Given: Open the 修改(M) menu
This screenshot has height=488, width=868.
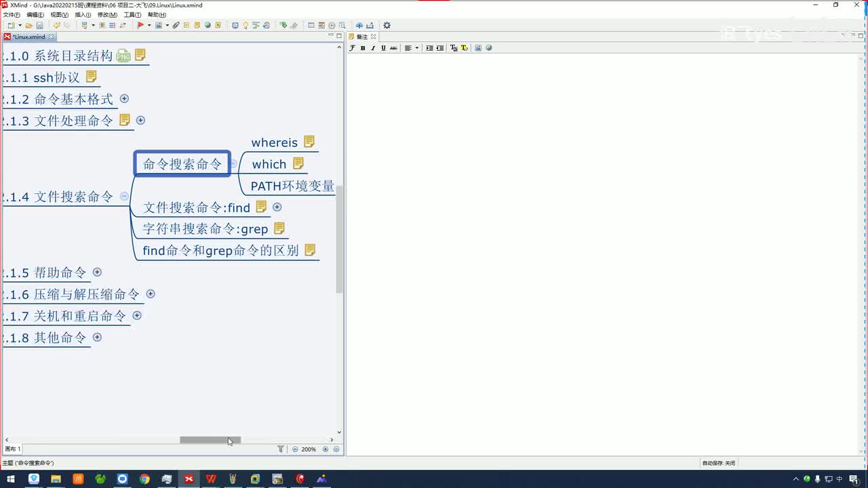Looking at the screenshot, I should click(x=107, y=14).
